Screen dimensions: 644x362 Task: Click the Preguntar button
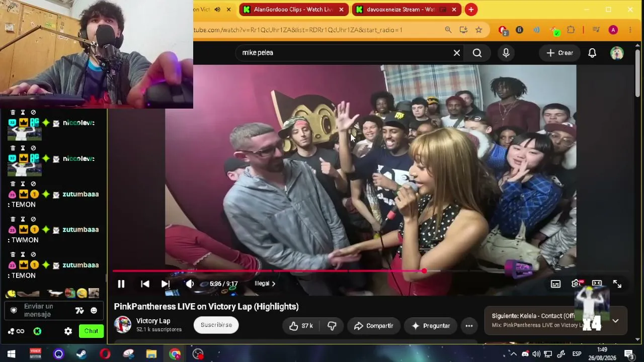pos(431,326)
